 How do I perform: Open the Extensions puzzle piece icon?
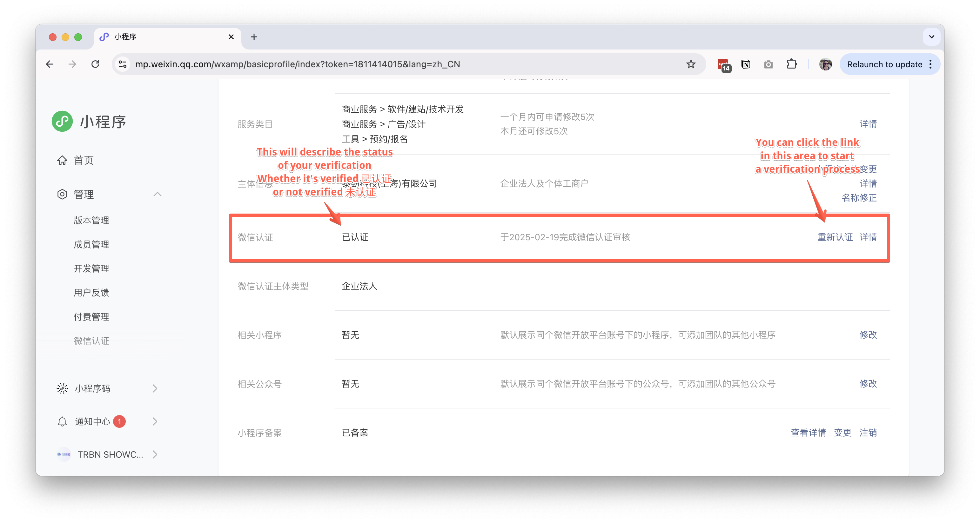(791, 64)
